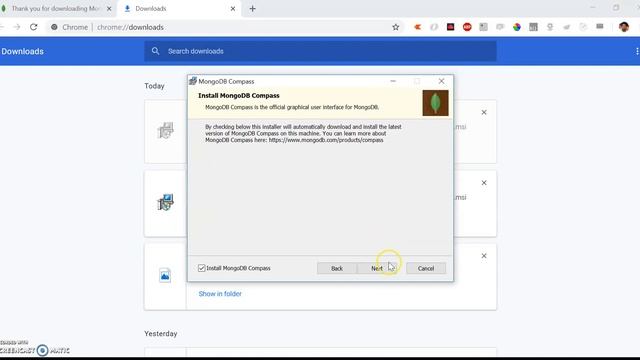Minimize the MongoDB Compass installer window
The height and width of the screenshot is (360, 640).
(x=393, y=81)
